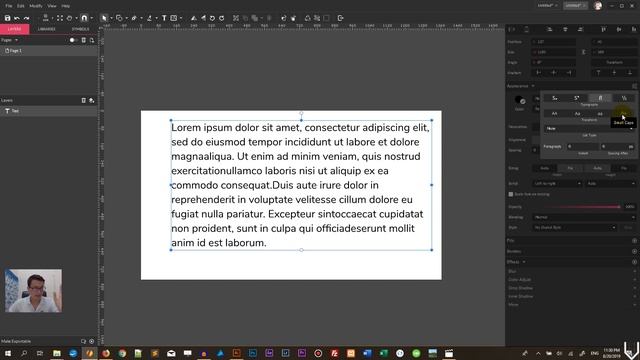Screen dimensions: 640x360
Task: Click the add Borders plus icon
Action: 634,251
